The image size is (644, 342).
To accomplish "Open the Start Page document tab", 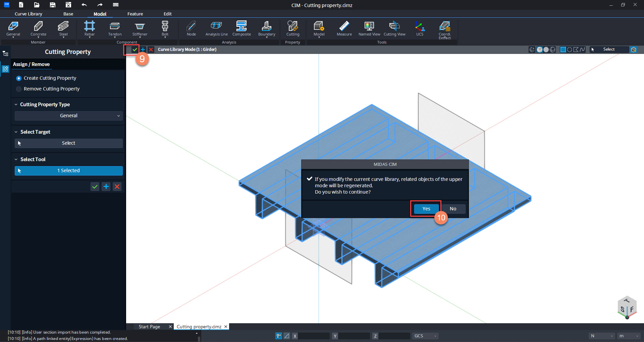I will pyautogui.click(x=149, y=327).
